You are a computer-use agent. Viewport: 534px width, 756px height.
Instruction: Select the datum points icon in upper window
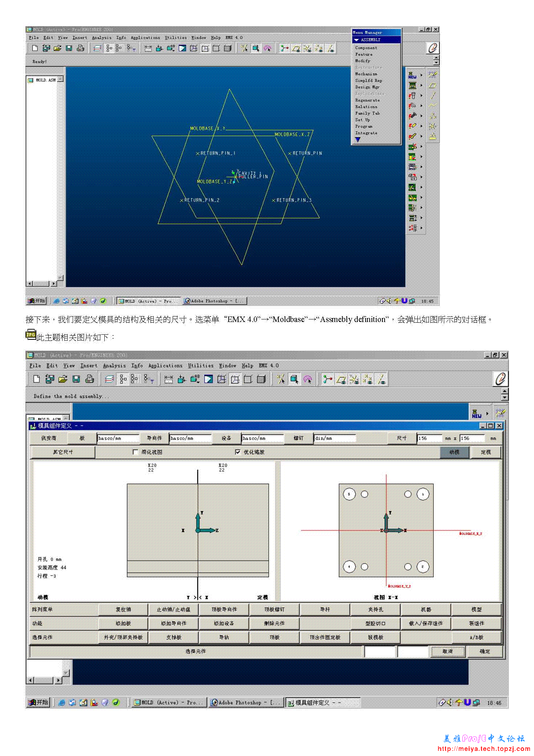(433, 116)
